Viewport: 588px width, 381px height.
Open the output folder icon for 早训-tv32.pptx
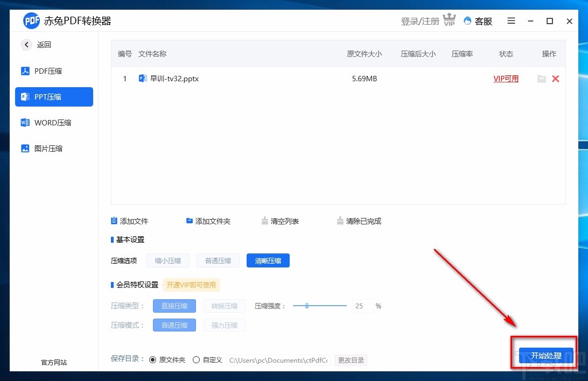(542, 79)
